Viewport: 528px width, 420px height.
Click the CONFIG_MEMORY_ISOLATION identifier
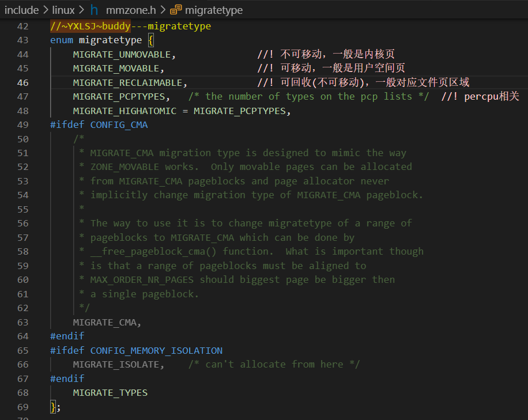[156, 350]
